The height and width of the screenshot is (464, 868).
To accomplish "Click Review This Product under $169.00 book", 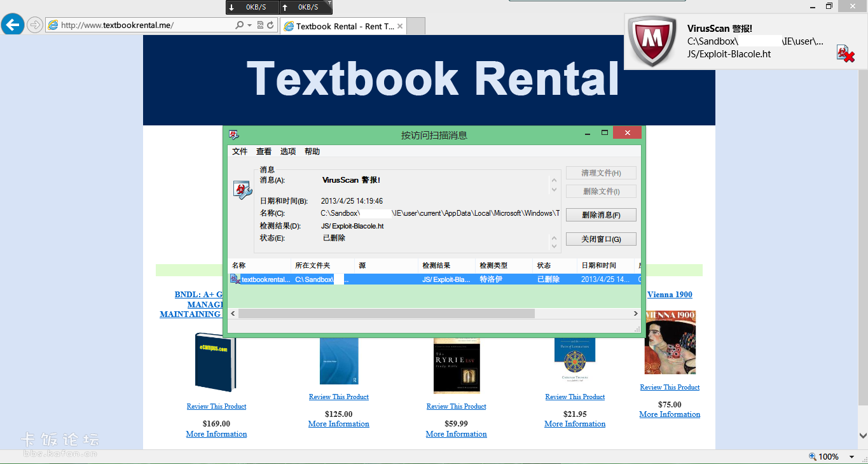I will tap(216, 406).
